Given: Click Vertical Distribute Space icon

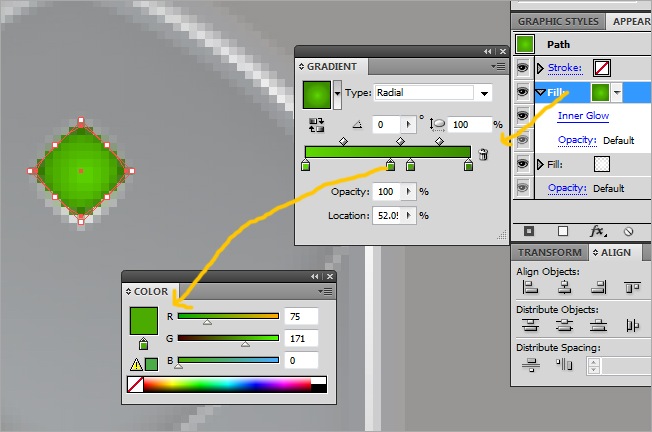Looking at the screenshot, I should (x=531, y=365).
